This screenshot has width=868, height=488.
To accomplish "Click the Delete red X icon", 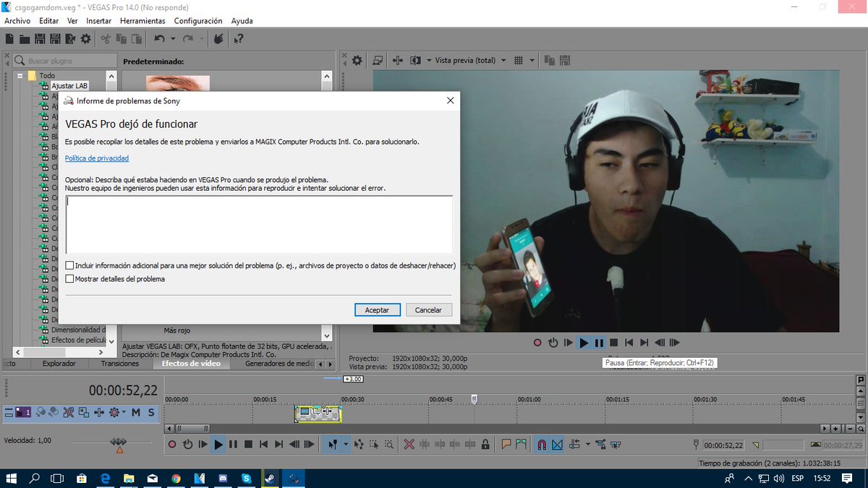I will click(409, 445).
